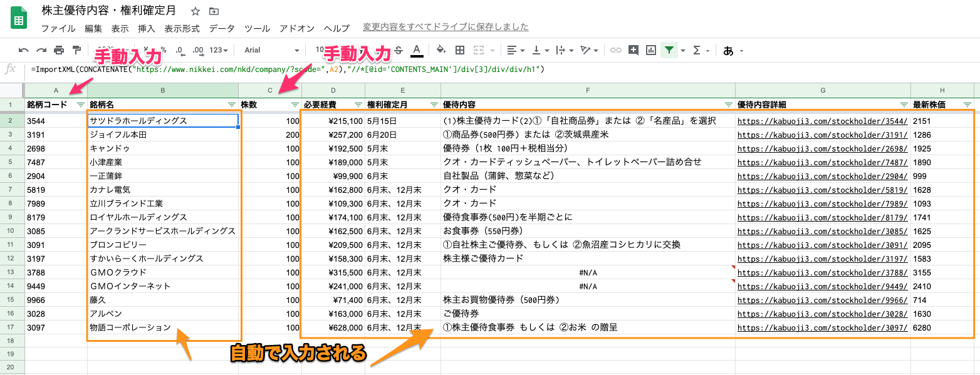
Task: Open the アドオン menu
Action: tap(297, 28)
